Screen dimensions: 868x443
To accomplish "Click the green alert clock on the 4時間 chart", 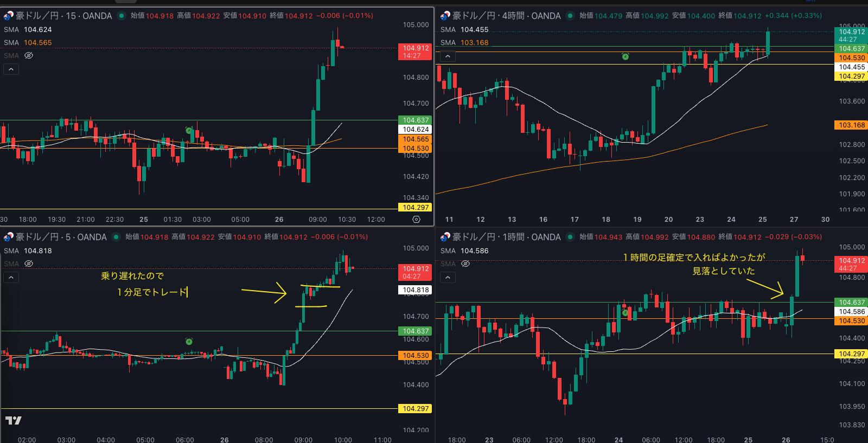I will tap(625, 56).
